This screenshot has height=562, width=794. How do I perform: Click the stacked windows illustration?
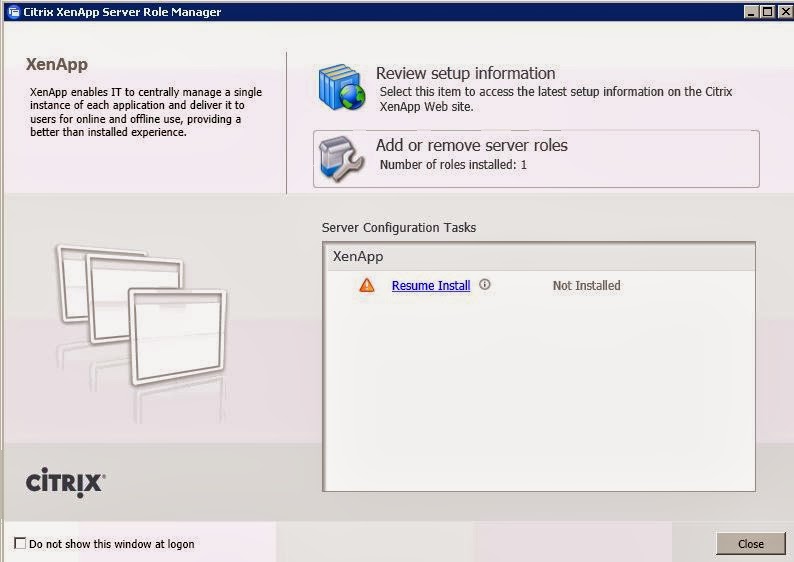(141, 316)
